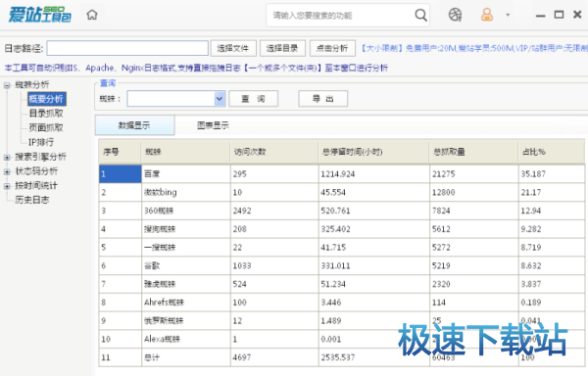Image resolution: width=588 pixels, height=376 pixels.
Task: Select 概要分析 in the tree
Action: (x=46, y=99)
